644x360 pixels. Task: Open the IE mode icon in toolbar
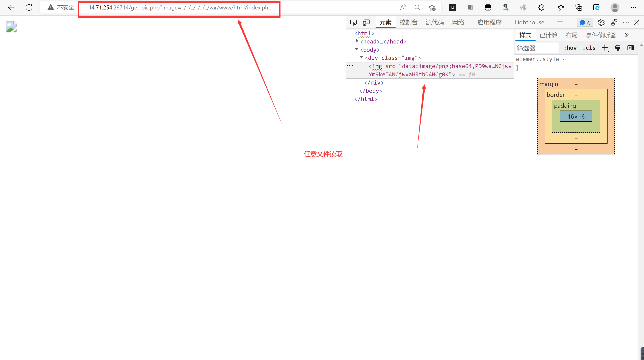[x=596, y=7]
